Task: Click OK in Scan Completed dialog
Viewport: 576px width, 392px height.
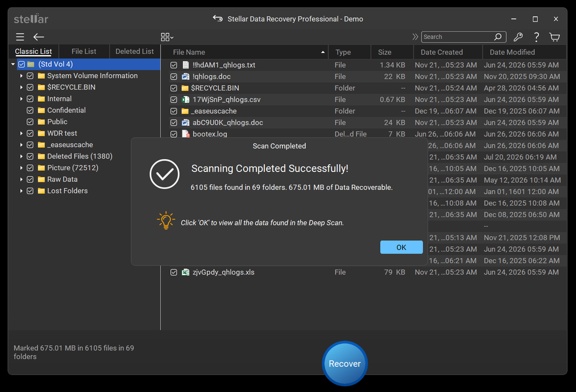Action: (x=401, y=247)
